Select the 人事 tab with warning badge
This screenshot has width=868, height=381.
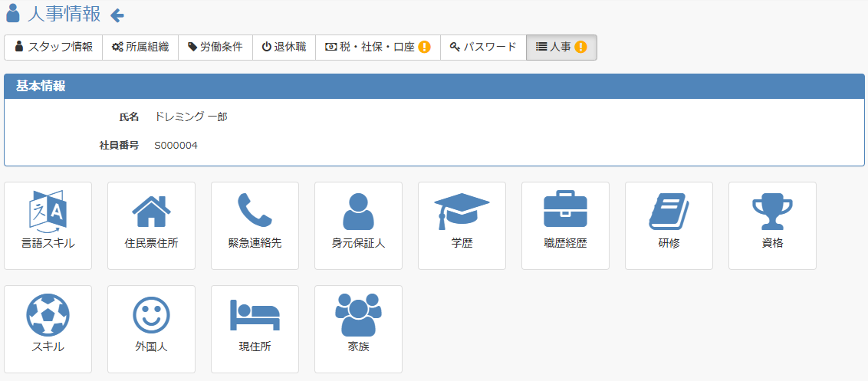point(561,48)
